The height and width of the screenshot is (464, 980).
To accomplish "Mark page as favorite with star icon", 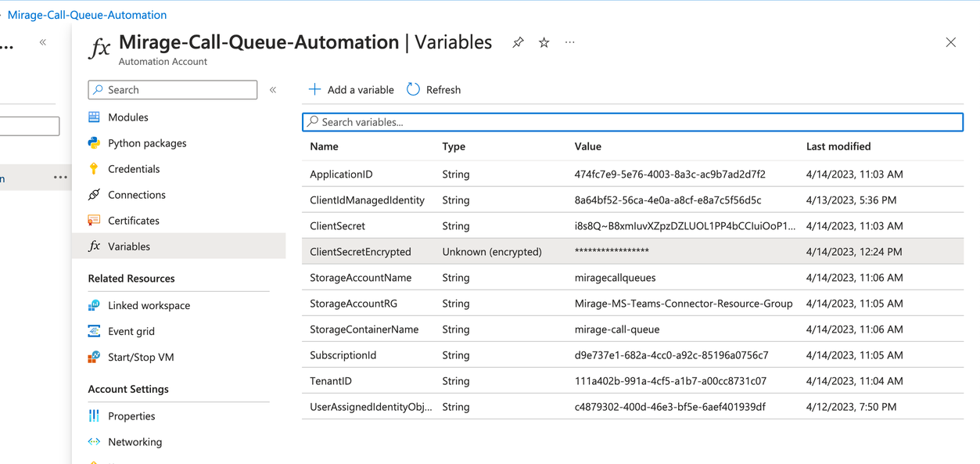I will 544,42.
